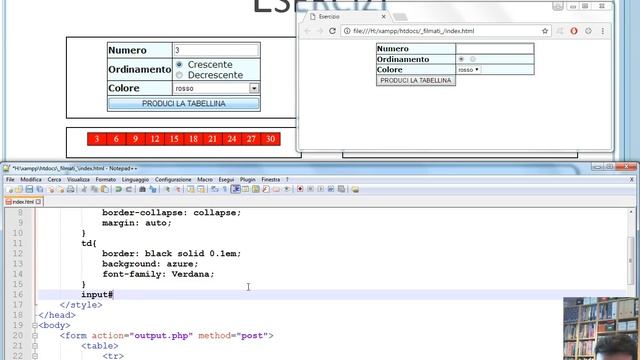Click the code text 'font-family: Verdana;'

[x=158, y=274]
